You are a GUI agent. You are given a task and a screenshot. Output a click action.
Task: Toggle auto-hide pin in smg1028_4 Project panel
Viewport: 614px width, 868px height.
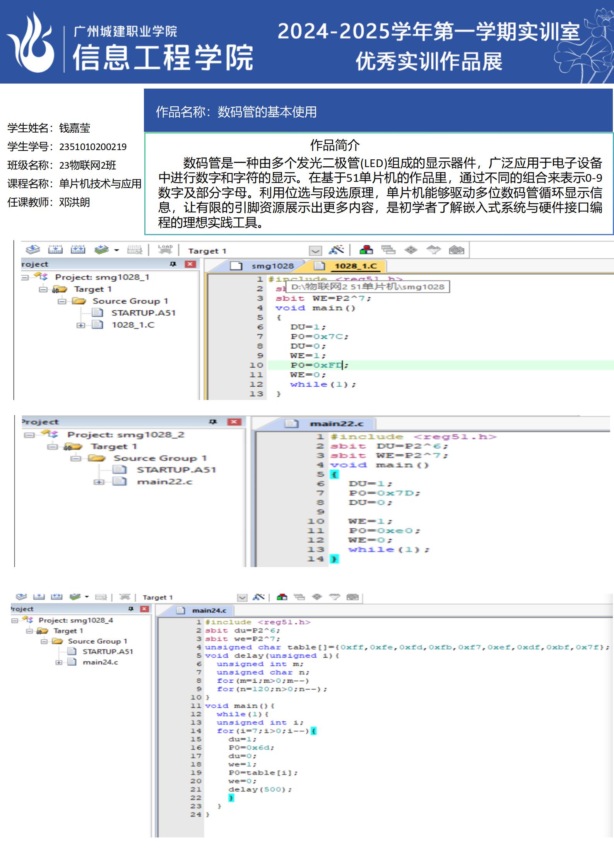131,609
